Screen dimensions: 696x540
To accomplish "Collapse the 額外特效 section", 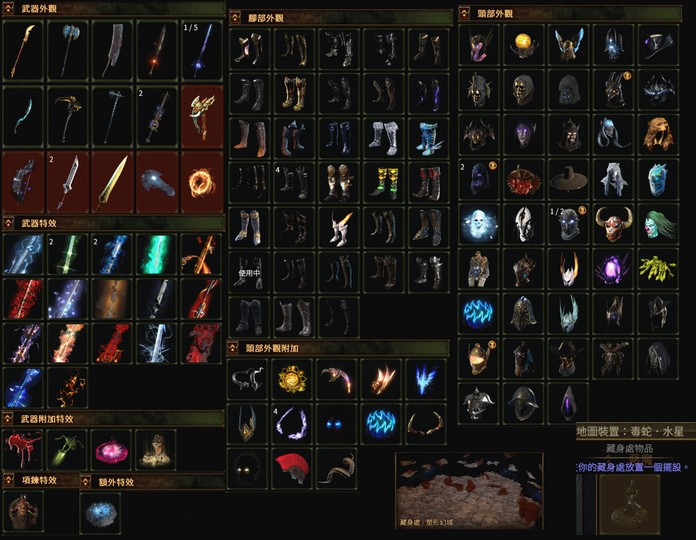I will pyautogui.click(x=86, y=481).
